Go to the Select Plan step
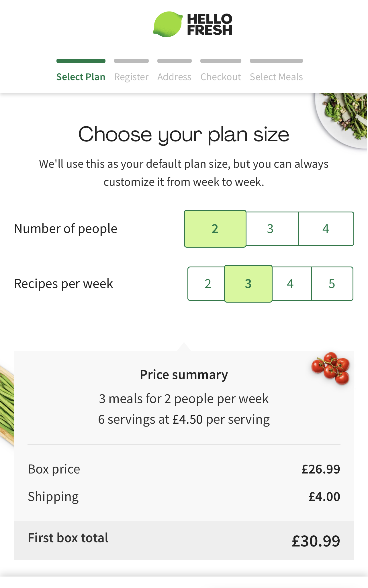 pyautogui.click(x=81, y=77)
